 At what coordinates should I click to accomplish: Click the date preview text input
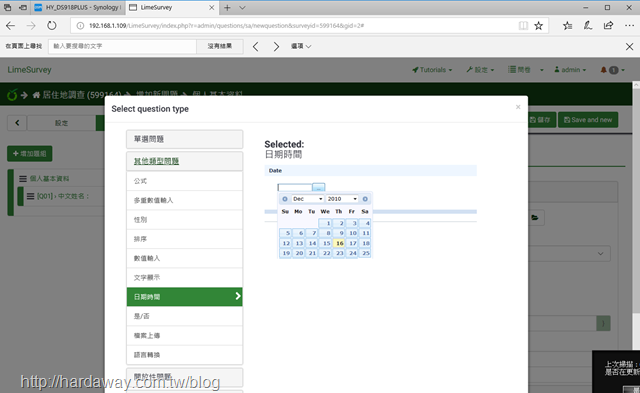(x=295, y=187)
